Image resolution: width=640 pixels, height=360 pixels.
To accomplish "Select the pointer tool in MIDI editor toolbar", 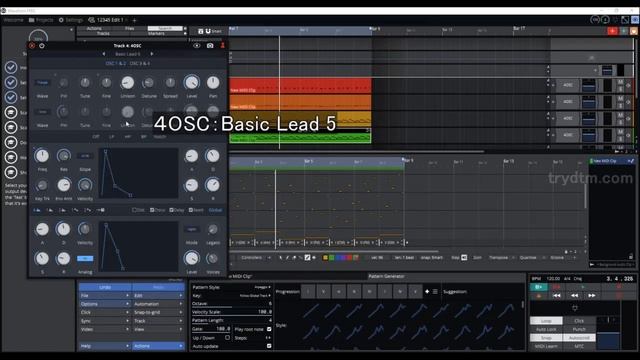I will (280, 258).
